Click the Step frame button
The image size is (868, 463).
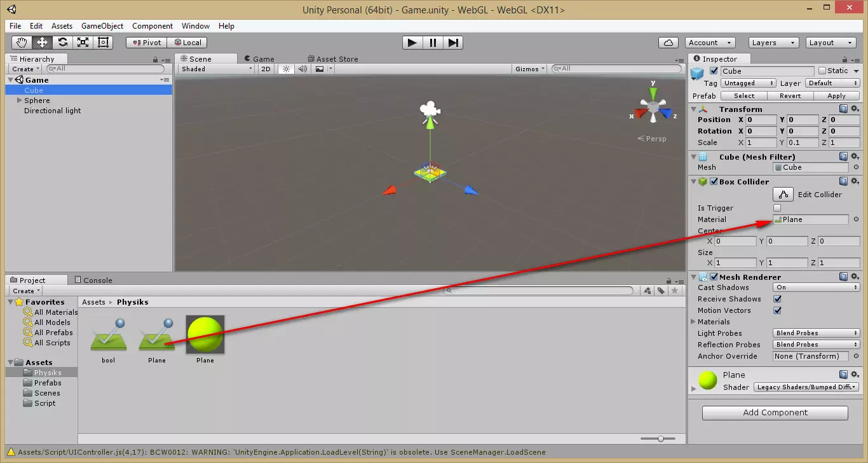coord(452,43)
